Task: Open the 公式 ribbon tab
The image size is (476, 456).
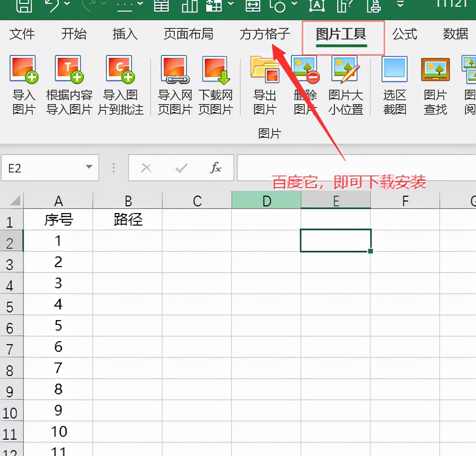Action: pyautogui.click(x=405, y=34)
